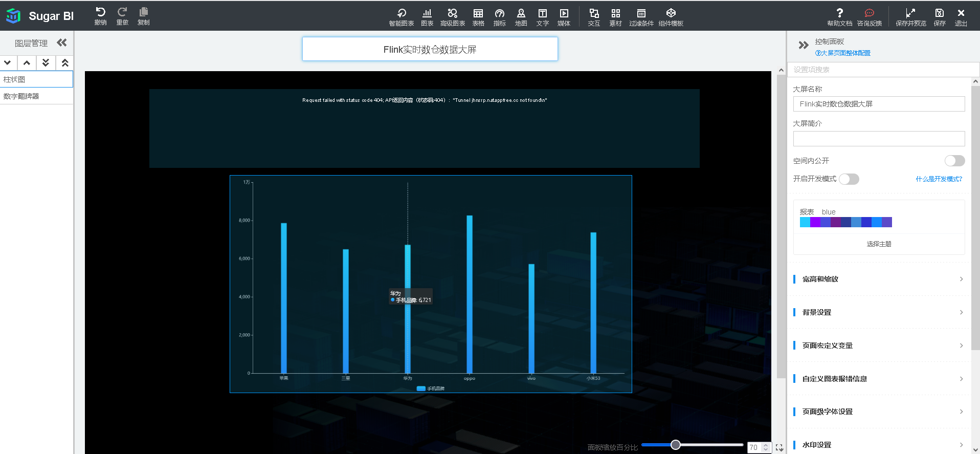Open help documentation (帮助文档)
980x454 pixels.
[x=840, y=17]
